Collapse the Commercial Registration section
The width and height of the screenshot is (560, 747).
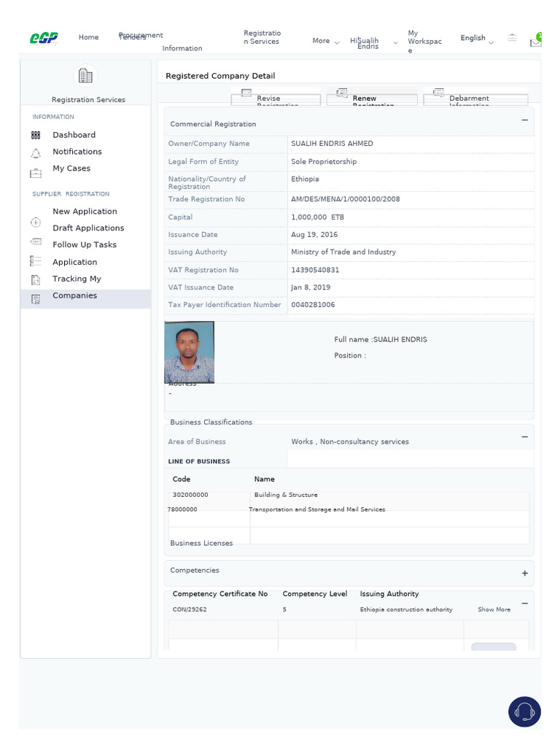click(x=524, y=120)
